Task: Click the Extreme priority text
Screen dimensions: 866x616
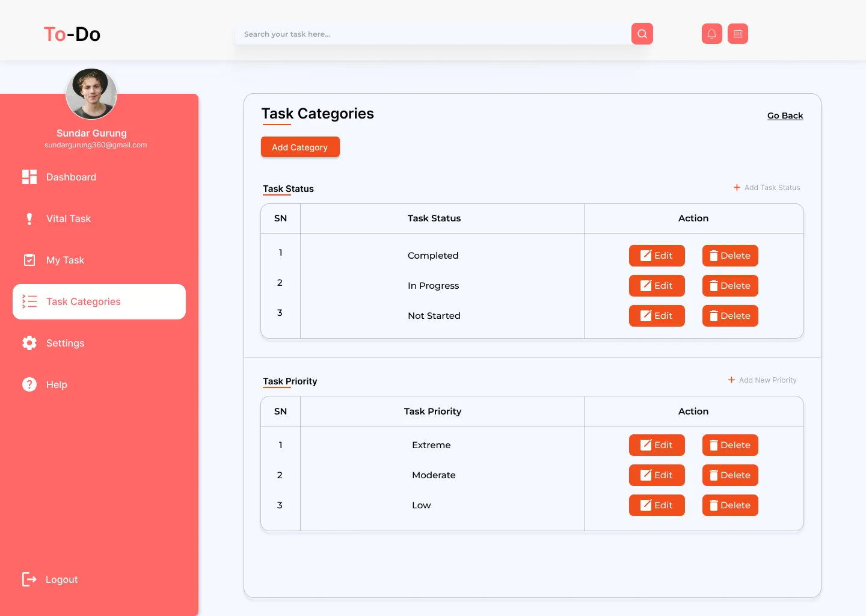Action: coord(431,445)
